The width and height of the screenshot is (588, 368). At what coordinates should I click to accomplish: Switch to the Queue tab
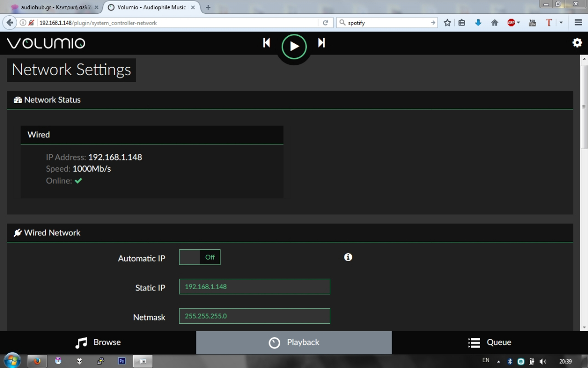click(490, 342)
